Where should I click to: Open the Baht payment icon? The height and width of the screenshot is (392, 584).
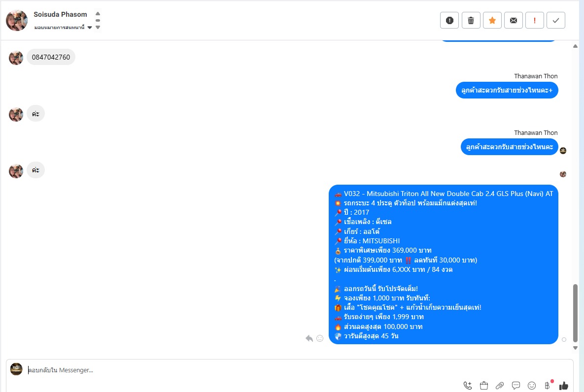[x=548, y=386]
